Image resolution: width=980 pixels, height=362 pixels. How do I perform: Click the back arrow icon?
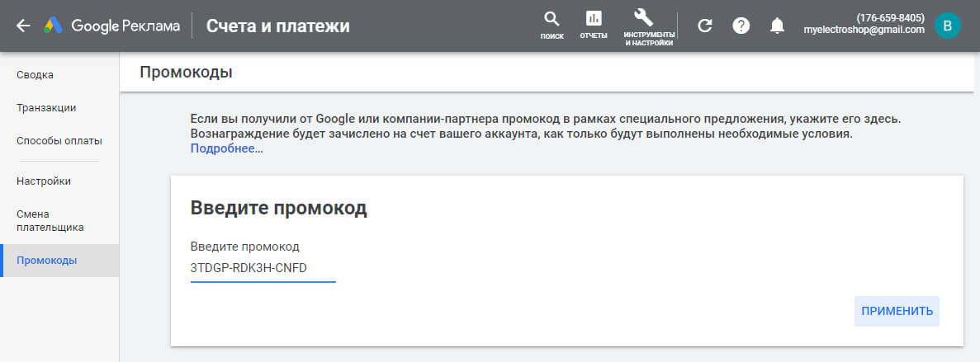23,26
